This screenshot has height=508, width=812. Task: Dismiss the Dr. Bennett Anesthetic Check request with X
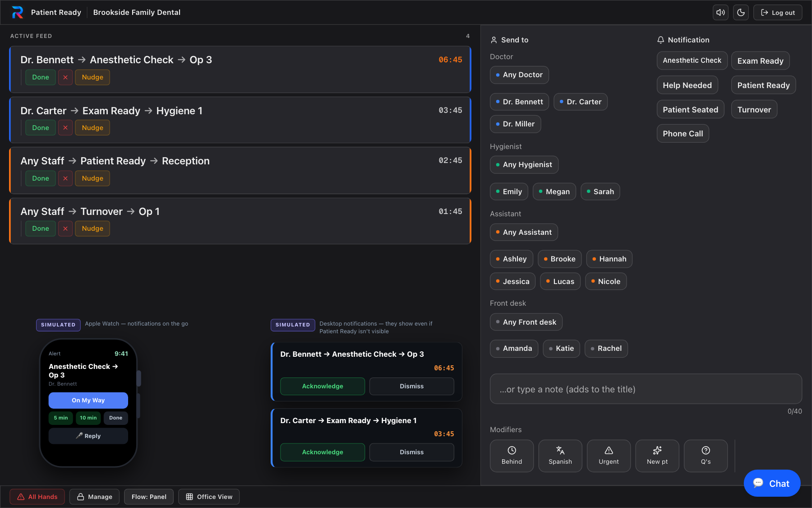point(65,77)
